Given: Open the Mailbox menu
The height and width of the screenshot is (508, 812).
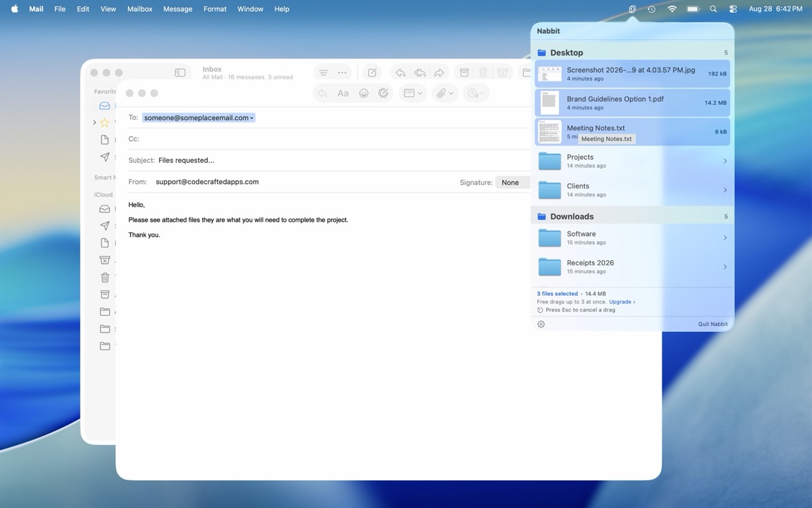Looking at the screenshot, I should click(140, 9).
